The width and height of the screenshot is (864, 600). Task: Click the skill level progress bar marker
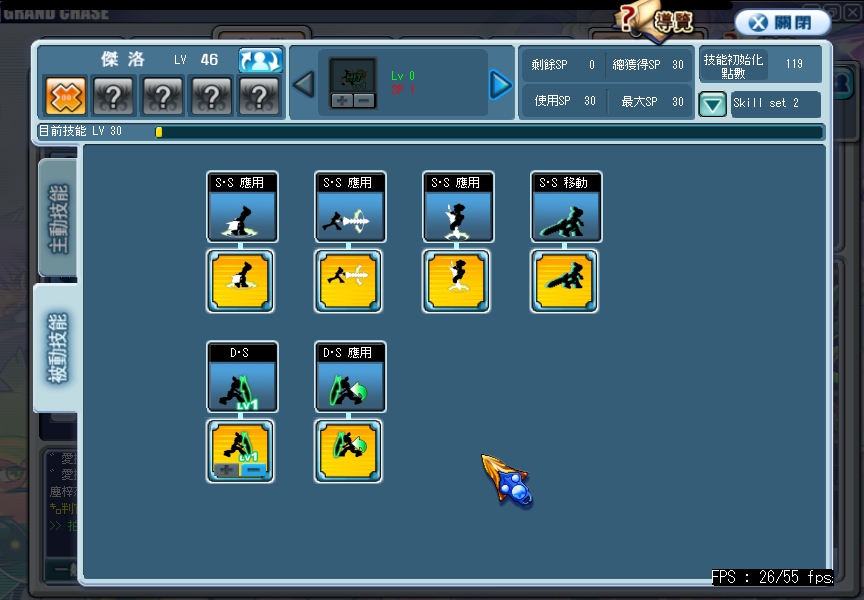pyautogui.click(x=159, y=132)
